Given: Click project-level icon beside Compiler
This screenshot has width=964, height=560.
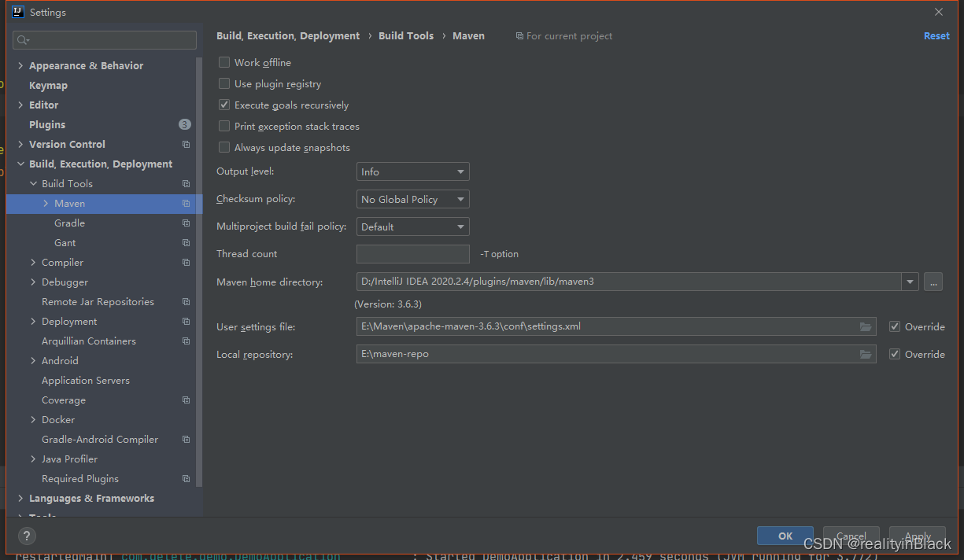Looking at the screenshot, I should 186,263.
